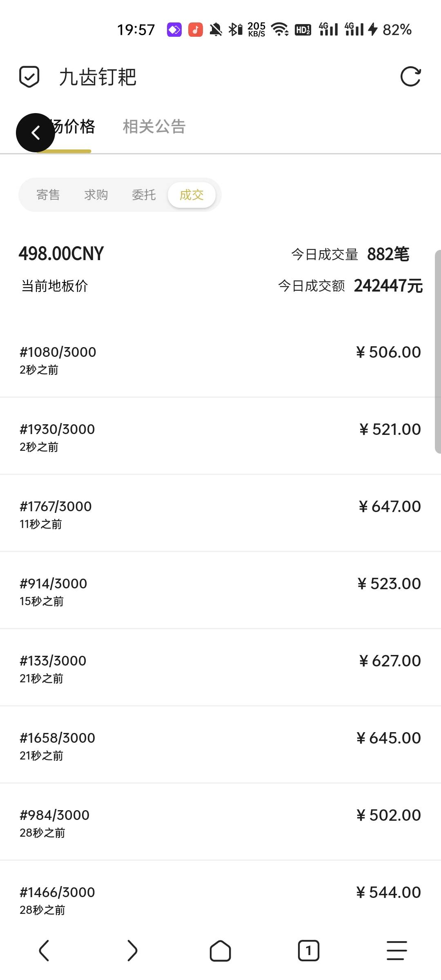This screenshot has width=441, height=980.
Task: Switch to the 求购 filter
Action: [x=96, y=195]
